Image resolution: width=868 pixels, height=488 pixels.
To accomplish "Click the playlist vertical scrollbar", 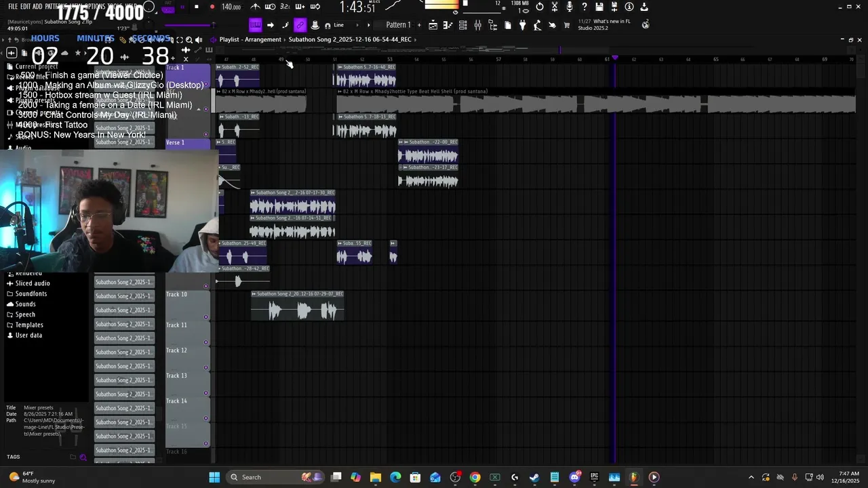I will pos(861,258).
